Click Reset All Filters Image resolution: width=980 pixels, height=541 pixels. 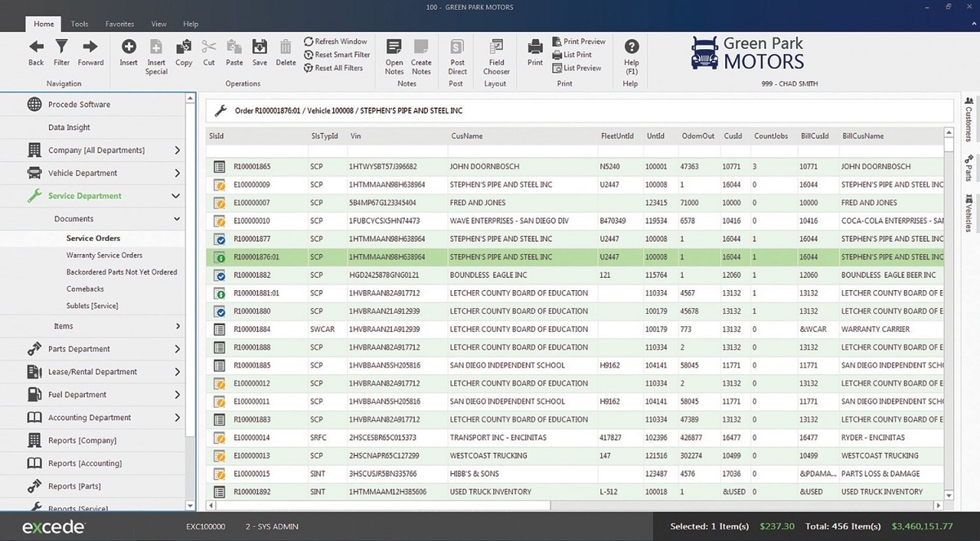coord(336,68)
